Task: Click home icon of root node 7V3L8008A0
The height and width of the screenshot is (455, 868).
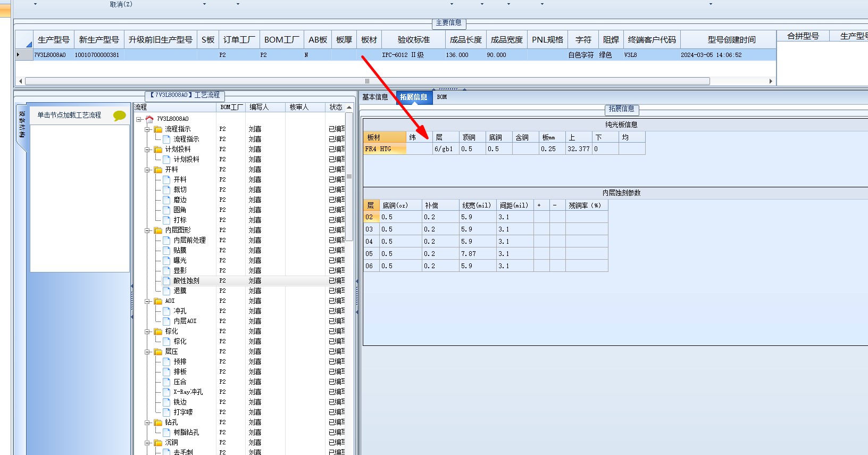Action: point(149,119)
